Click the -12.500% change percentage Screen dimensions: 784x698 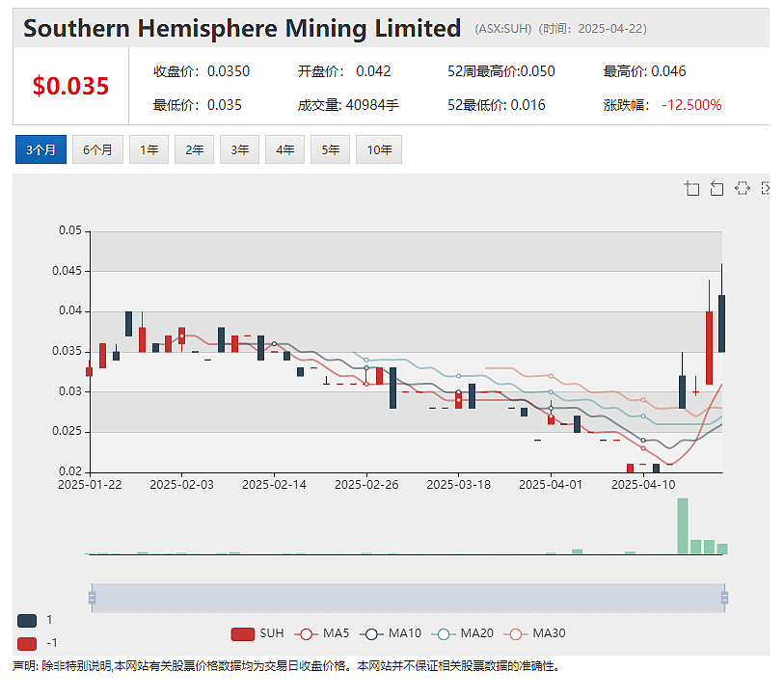click(691, 105)
